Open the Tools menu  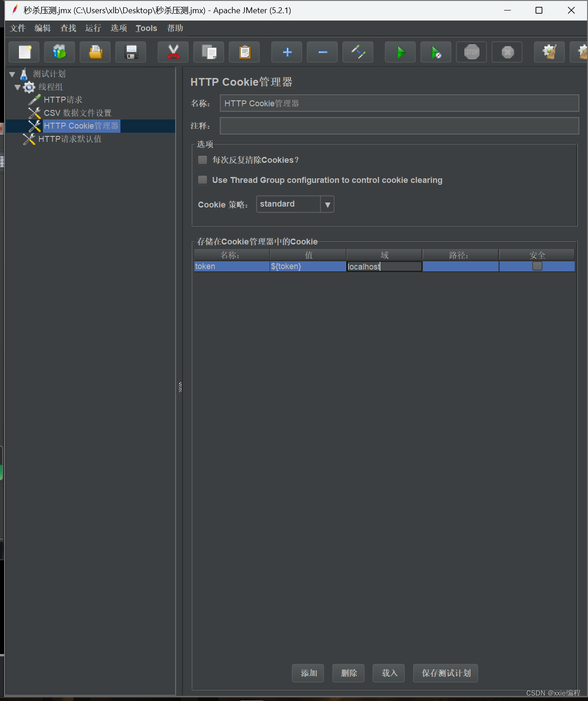tap(146, 28)
